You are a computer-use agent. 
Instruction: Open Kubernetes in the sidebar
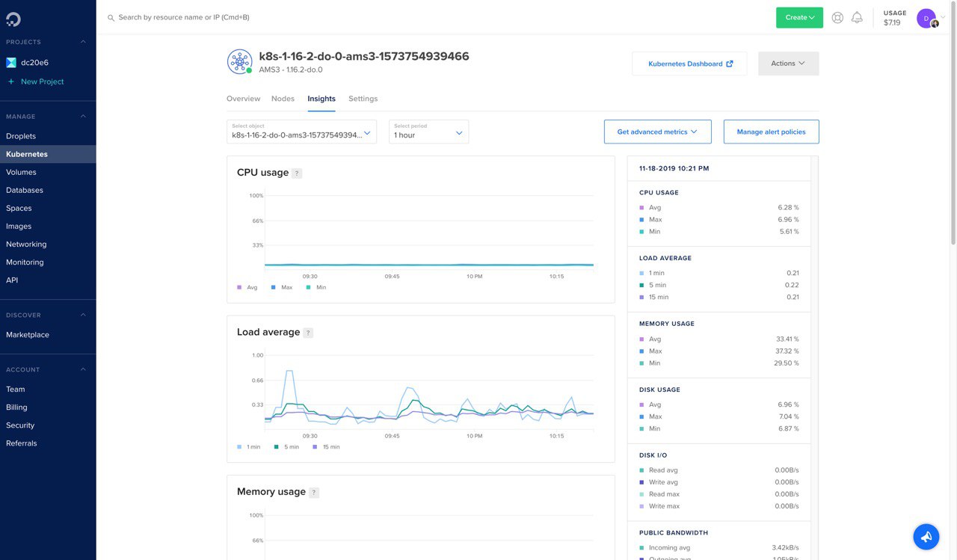pyautogui.click(x=48, y=154)
